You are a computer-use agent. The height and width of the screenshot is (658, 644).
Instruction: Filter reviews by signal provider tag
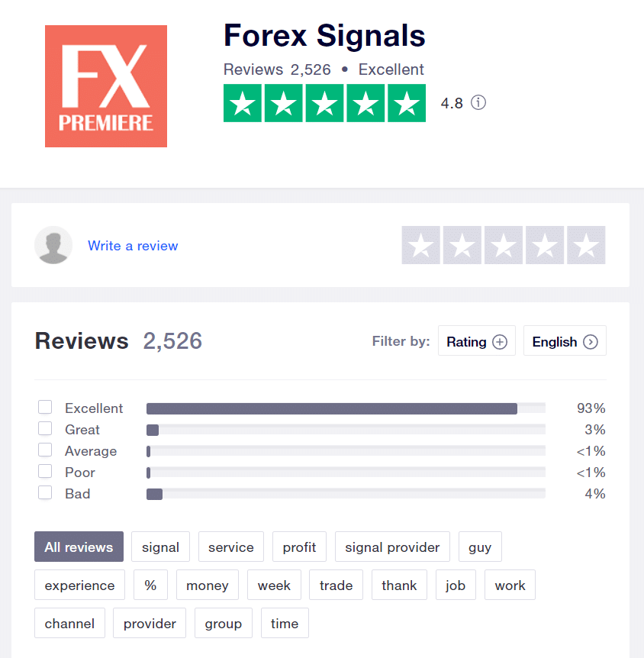[392, 547]
